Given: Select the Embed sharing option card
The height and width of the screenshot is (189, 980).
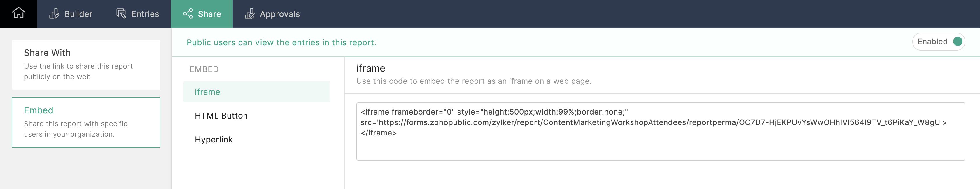Looking at the screenshot, I should tap(86, 122).
